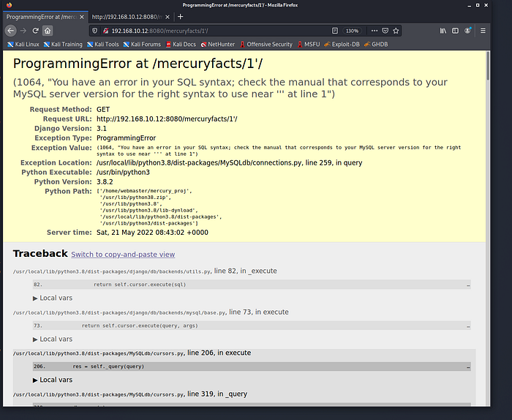512x420 pixels.
Task: Toggle Reader View in the address bar
Action: 335,31
